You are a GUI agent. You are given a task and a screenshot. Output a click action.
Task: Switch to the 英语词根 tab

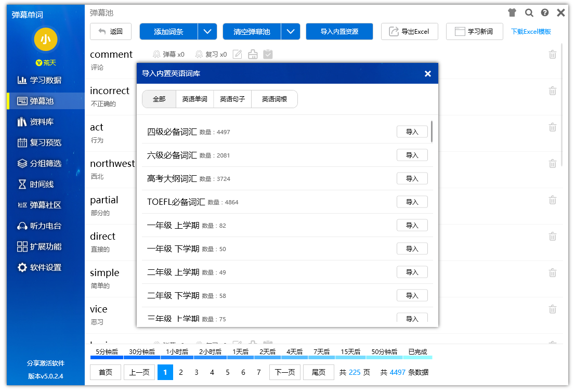(274, 99)
